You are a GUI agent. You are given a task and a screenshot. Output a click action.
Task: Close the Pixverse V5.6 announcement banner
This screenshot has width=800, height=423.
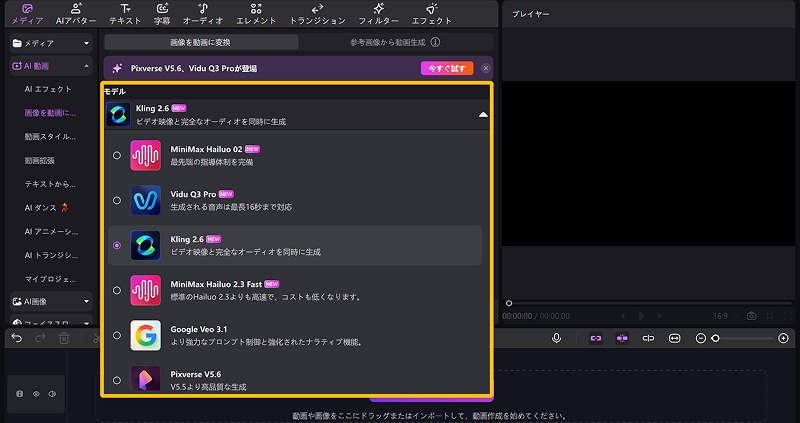click(x=486, y=68)
